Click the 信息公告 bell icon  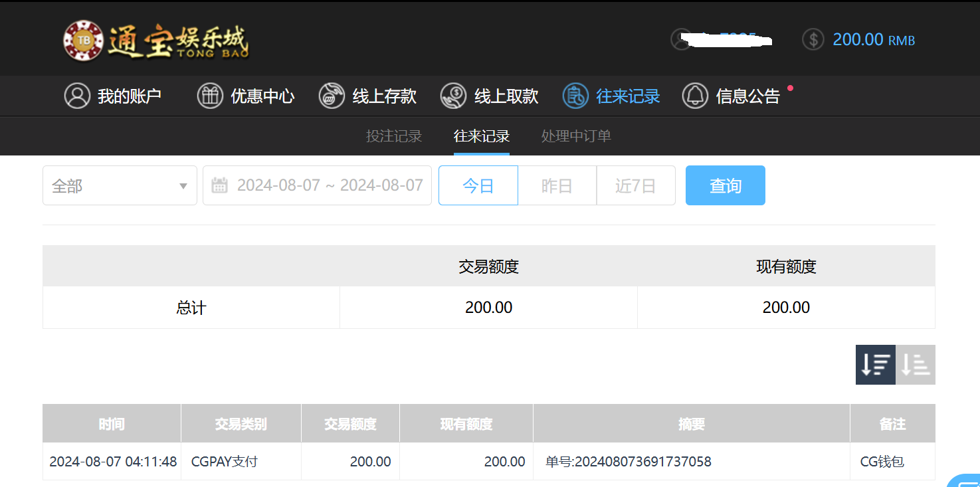695,96
